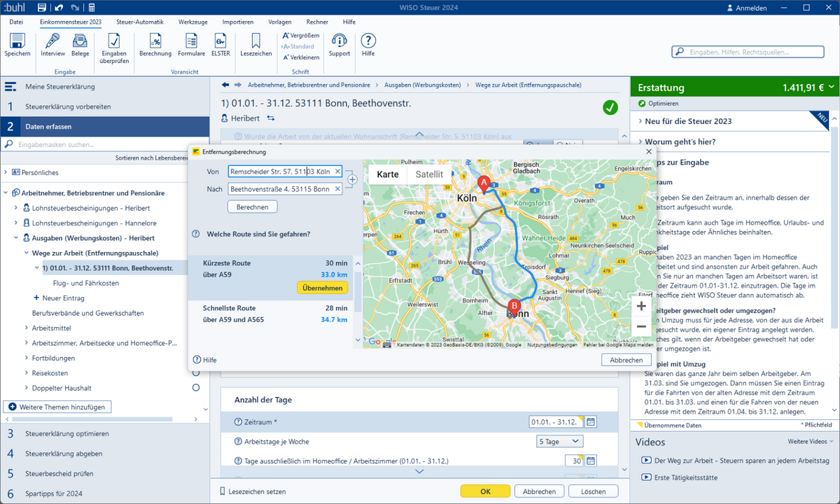Click the Eingaben überprüfen checkmark icon

pos(115,41)
